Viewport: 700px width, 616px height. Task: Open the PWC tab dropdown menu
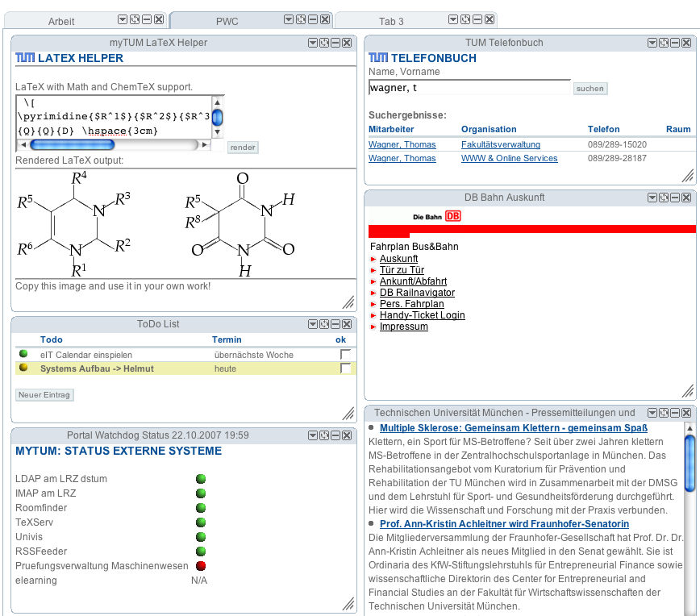coord(289,19)
